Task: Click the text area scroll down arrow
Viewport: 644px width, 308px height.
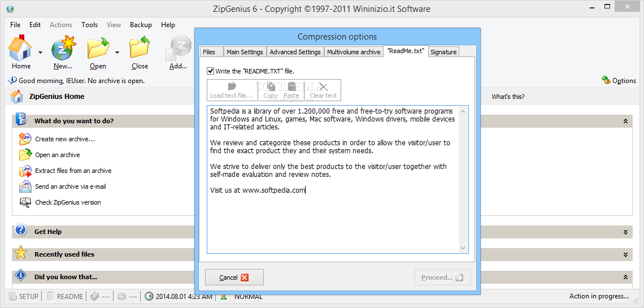Action: [x=463, y=248]
